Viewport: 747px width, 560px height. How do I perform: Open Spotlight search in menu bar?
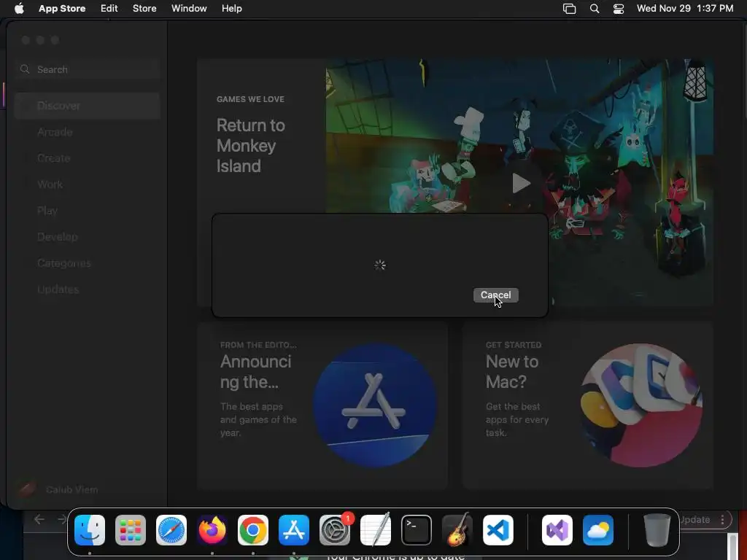point(594,9)
